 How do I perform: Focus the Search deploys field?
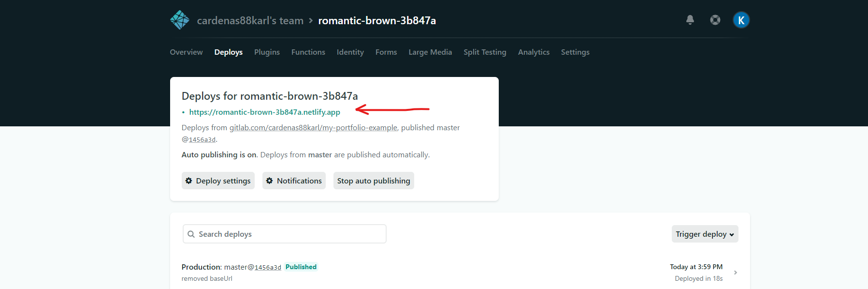coord(285,234)
